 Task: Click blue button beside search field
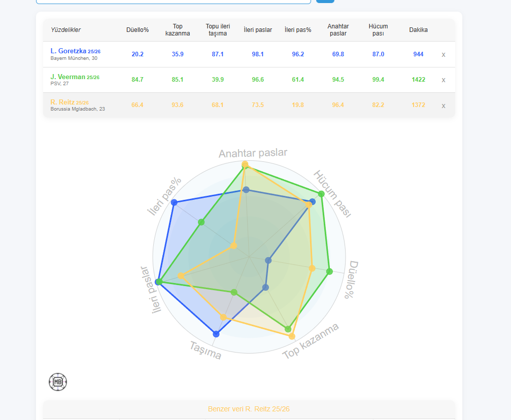(x=325, y=1)
